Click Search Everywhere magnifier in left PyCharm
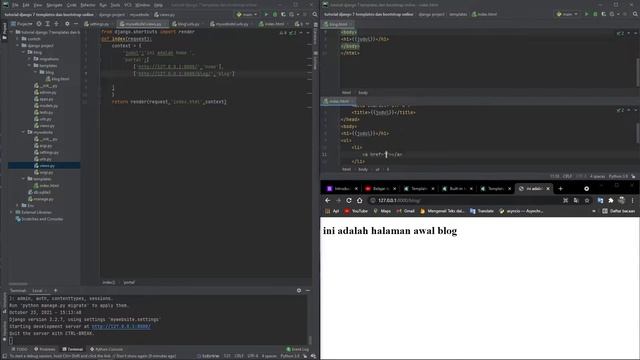The width and height of the screenshot is (640, 360). (x=315, y=14)
